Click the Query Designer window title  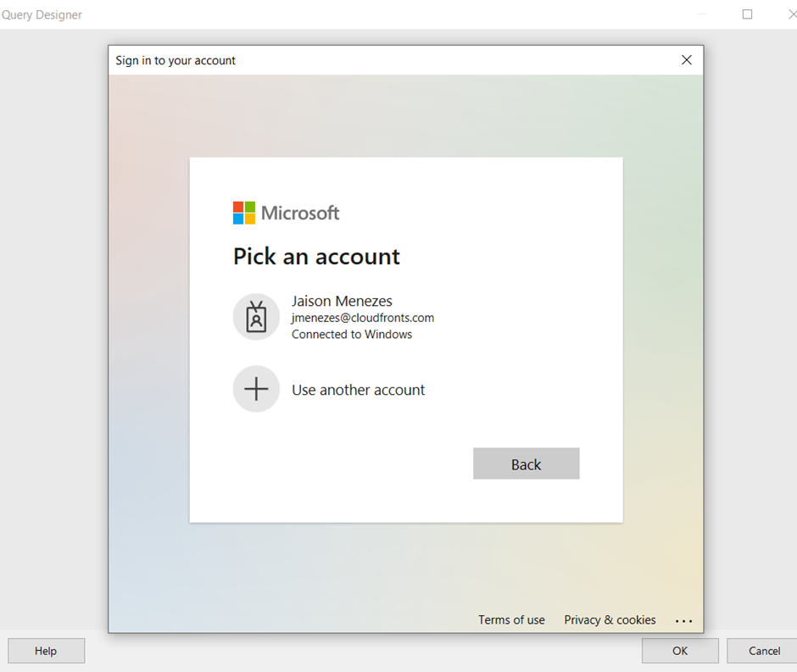pyautogui.click(x=42, y=14)
